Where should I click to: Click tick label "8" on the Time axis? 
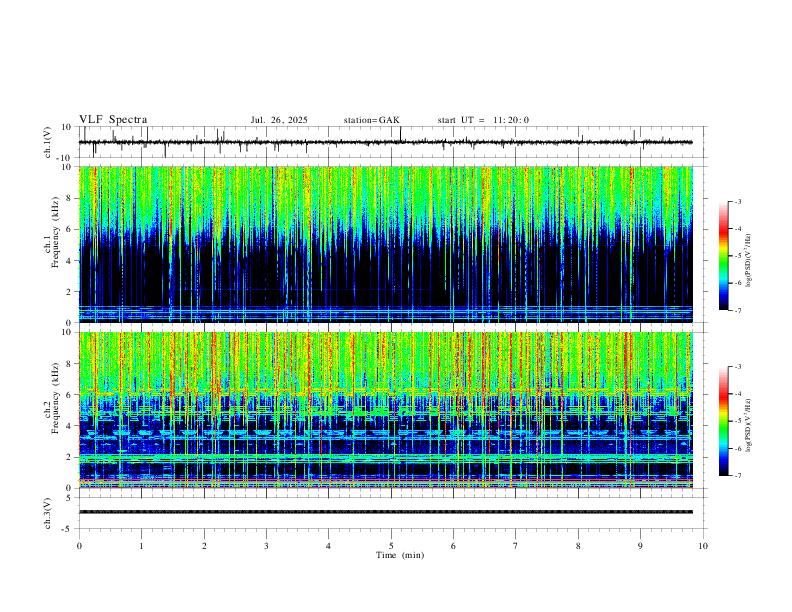578,546
